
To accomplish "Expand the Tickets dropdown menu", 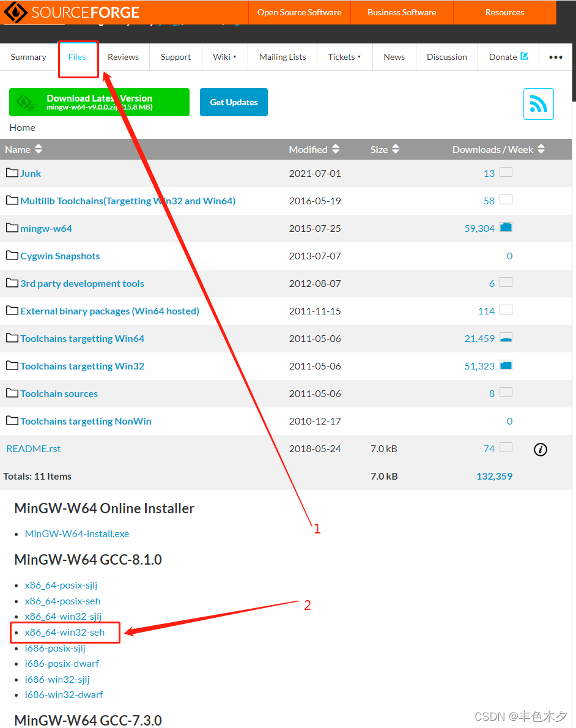I will tap(344, 57).
